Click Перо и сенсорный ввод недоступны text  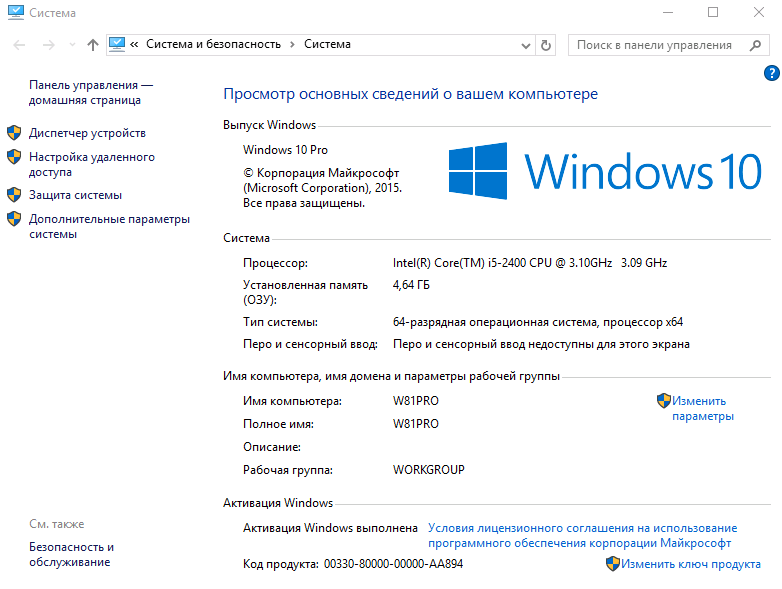pyautogui.click(x=541, y=344)
